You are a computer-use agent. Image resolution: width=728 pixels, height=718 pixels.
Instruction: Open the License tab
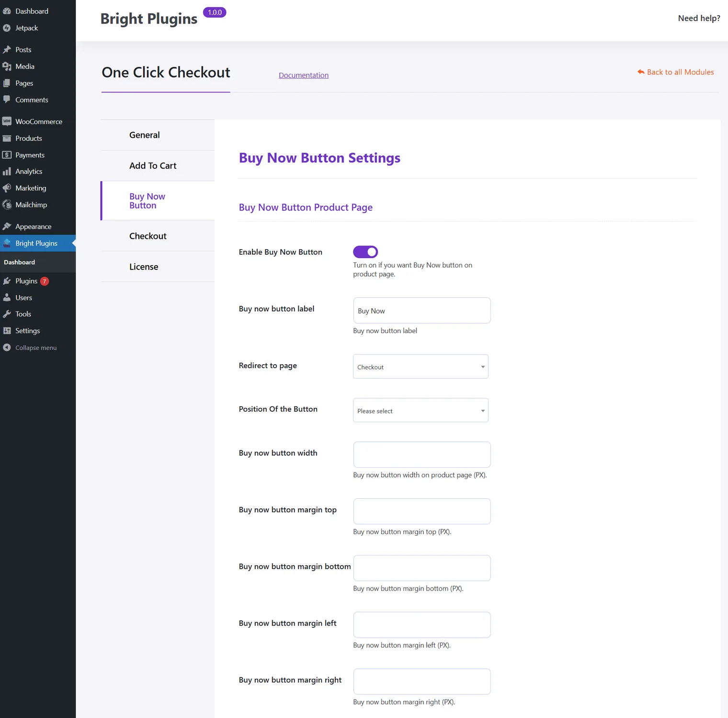click(x=158, y=267)
